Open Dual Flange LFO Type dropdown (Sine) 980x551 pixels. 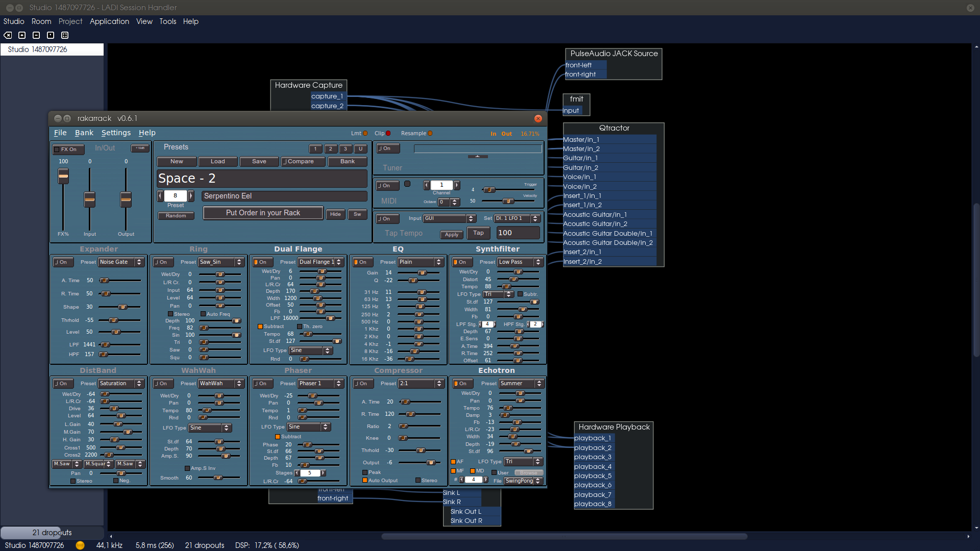[311, 350]
